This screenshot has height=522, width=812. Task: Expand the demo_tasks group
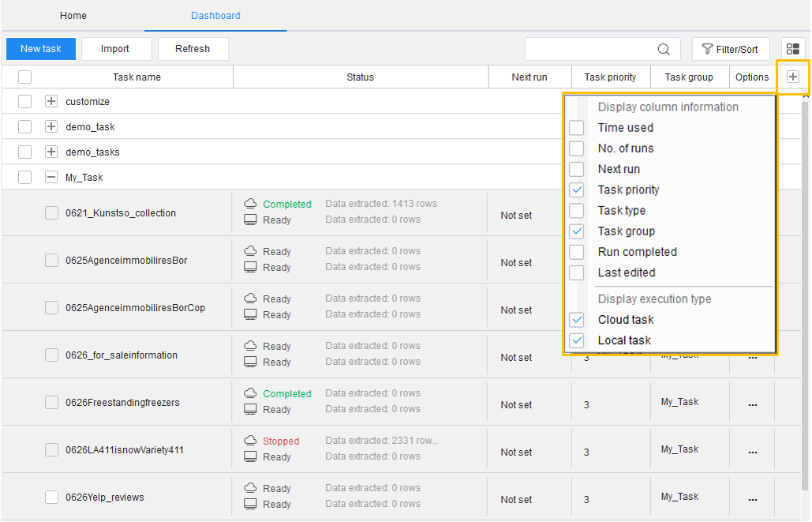click(x=51, y=152)
